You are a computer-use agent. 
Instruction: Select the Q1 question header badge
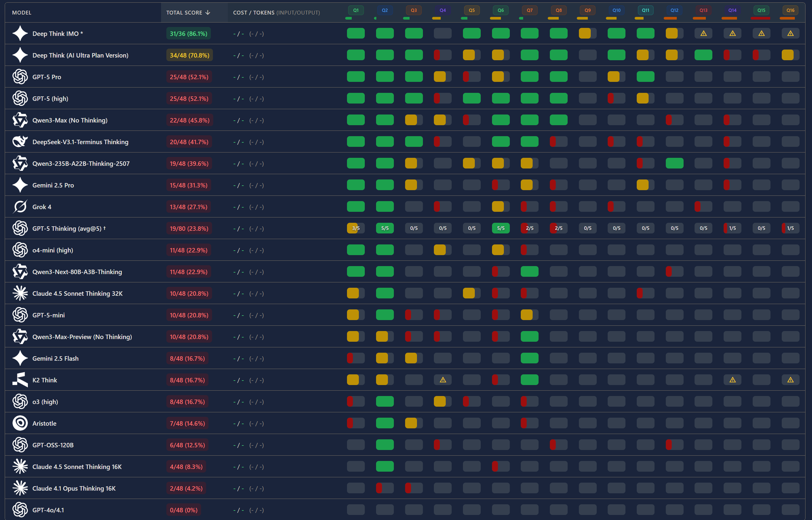tap(356, 10)
